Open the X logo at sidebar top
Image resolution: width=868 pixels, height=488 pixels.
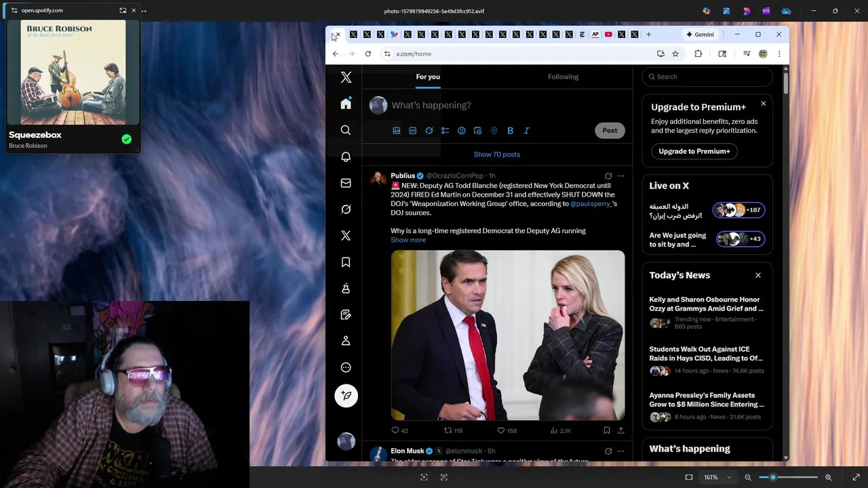click(346, 77)
